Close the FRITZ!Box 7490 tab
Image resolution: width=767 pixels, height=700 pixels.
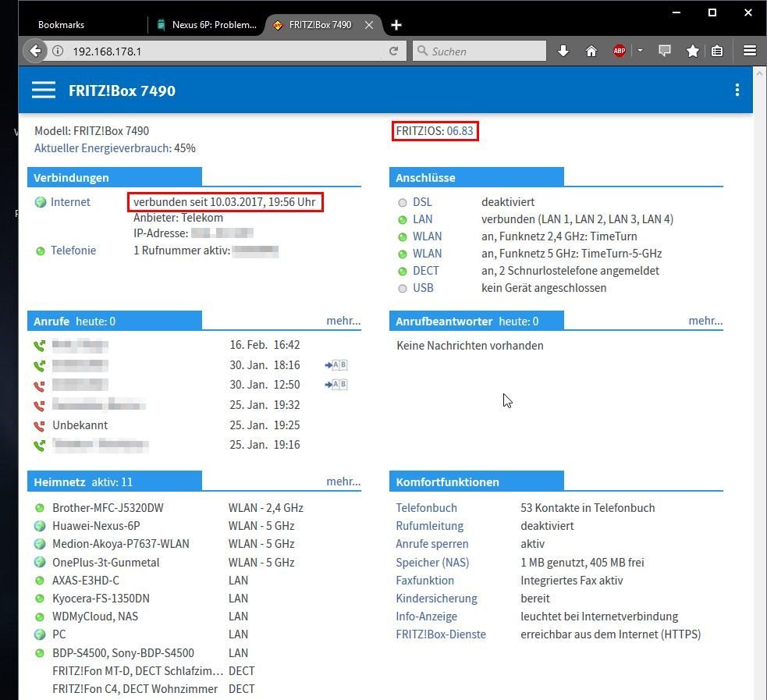(x=369, y=25)
